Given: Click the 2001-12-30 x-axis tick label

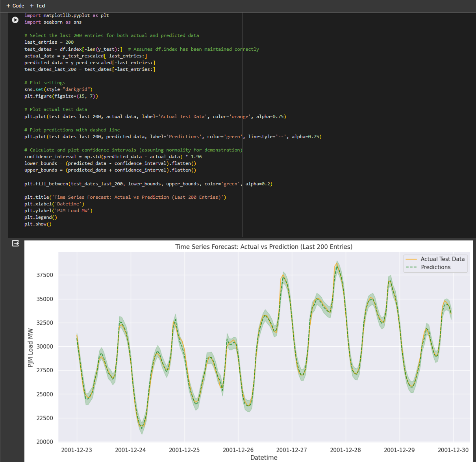Looking at the screenshot, I should (453, 450).
